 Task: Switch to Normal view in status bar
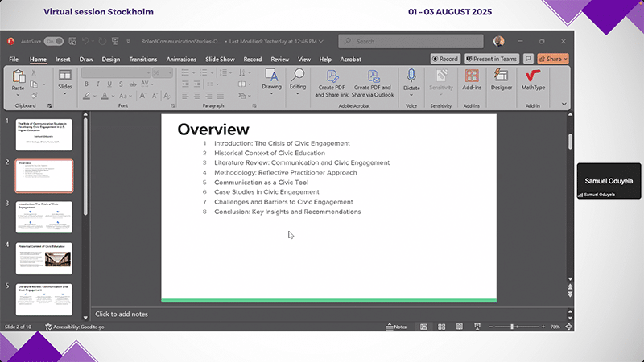click(423, 327)
